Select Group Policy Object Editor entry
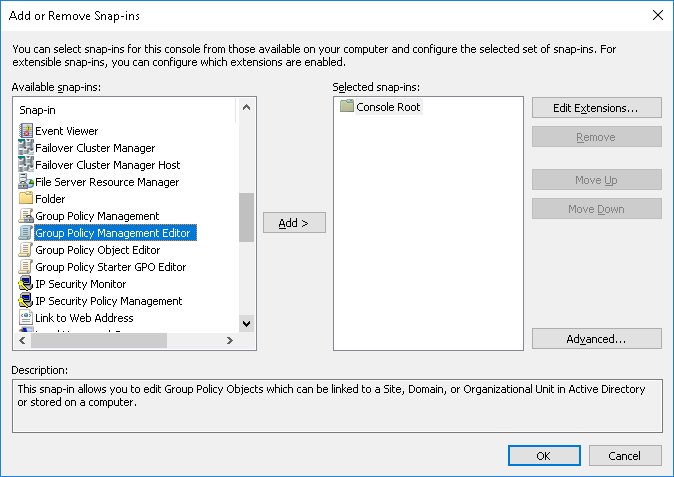The width and height of the screenshot is (674, 477). click(x=97, y=250)
